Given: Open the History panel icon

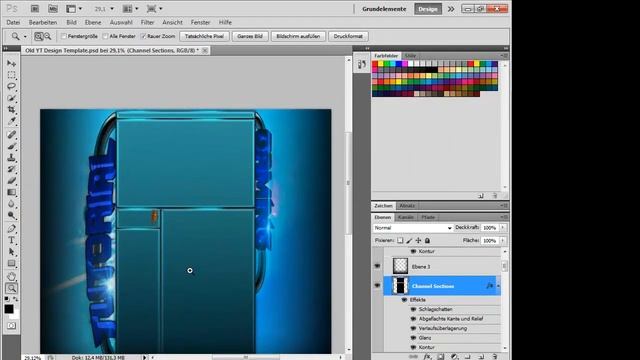Looking at the screenshot, I should click(362, 64).
